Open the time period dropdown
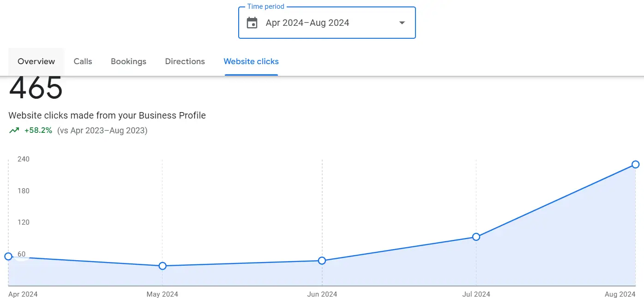 tap(327, 22)
